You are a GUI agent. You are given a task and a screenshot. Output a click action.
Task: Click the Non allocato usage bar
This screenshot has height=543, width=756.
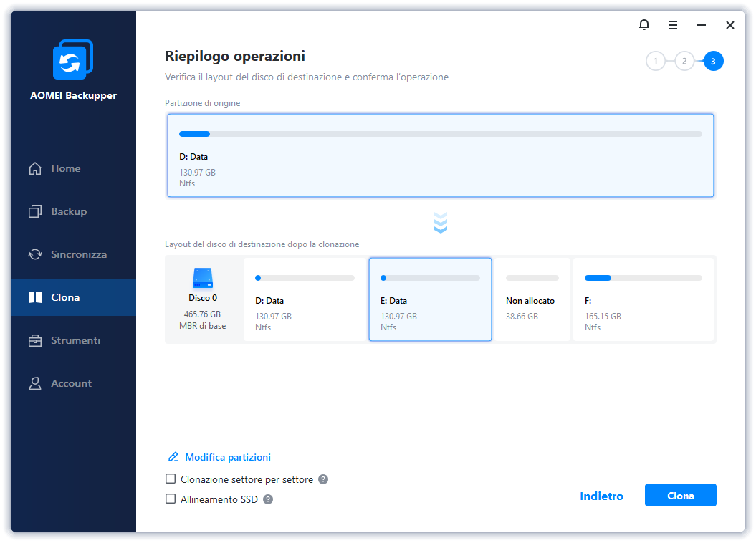pyautogui.click(x=532, y=278)
